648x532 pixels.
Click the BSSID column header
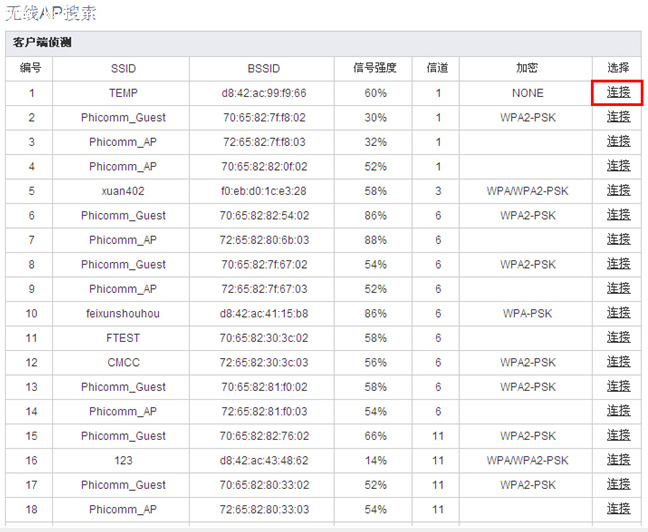pos(264,68)
